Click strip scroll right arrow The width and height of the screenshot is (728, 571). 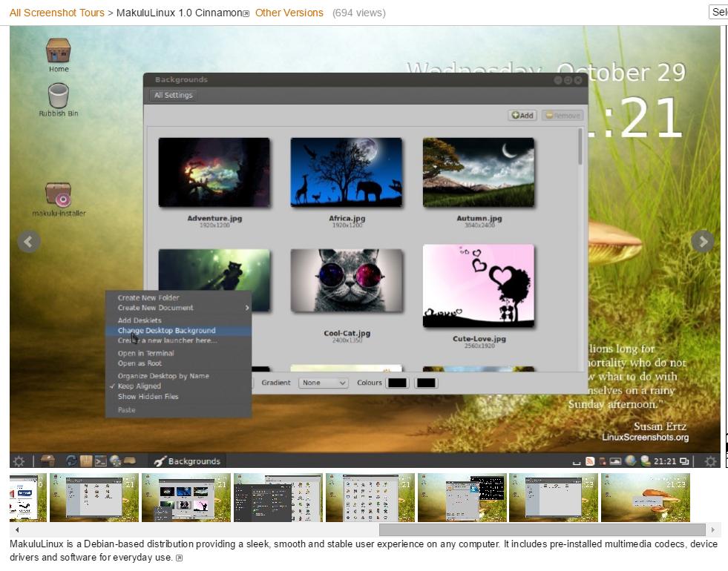click(712, 529)
